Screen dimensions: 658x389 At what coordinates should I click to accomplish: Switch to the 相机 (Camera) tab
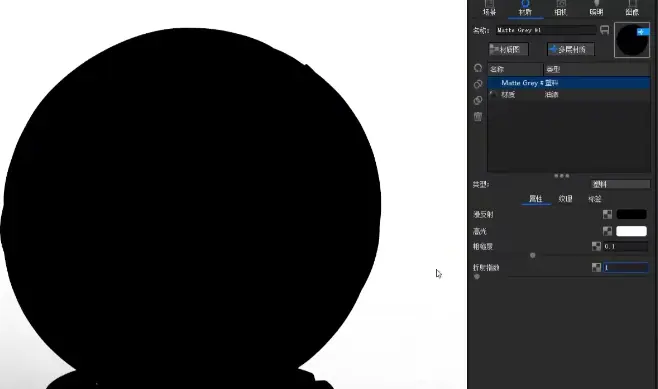tap(561, 8)
